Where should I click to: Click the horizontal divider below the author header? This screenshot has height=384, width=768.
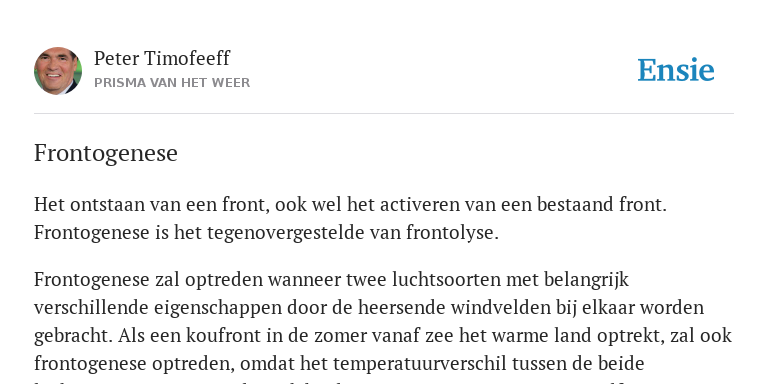[x=384, y=114]
